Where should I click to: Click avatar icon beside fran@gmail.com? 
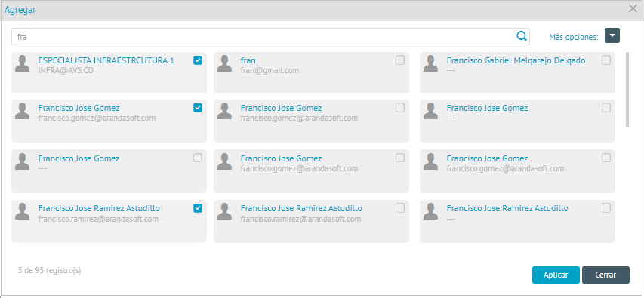[225, 63]
